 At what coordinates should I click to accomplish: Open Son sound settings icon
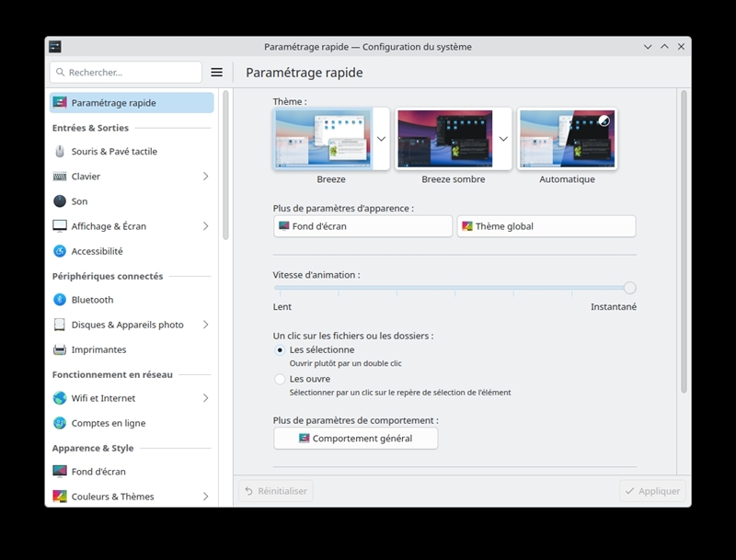60,201
